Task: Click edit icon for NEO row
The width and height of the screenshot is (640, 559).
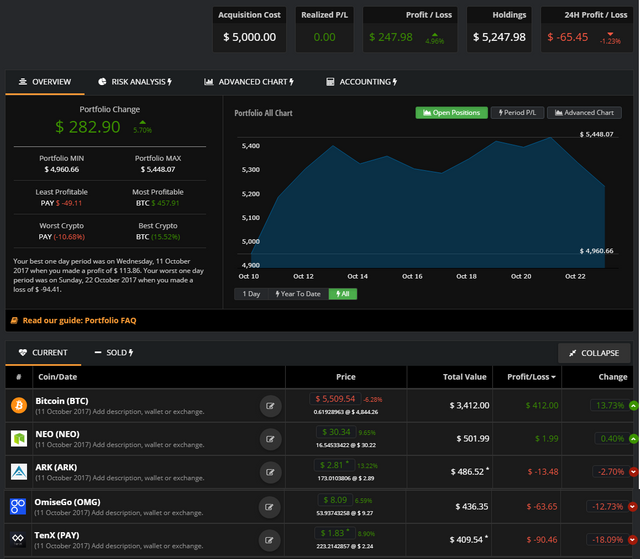Action: 269,438
